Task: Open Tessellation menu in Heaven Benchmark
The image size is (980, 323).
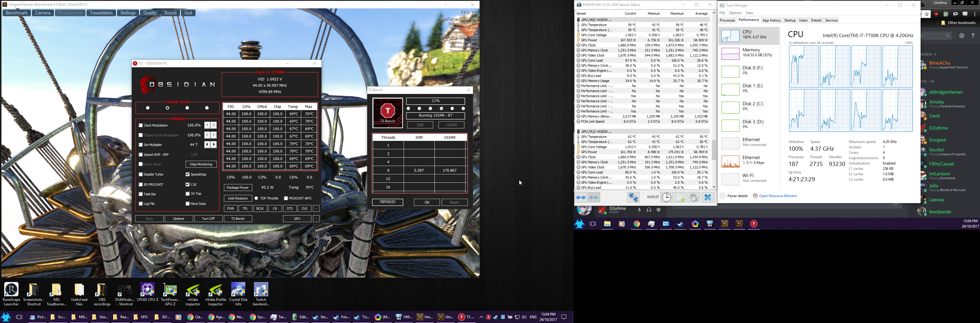Action: (x=101, y=13)
